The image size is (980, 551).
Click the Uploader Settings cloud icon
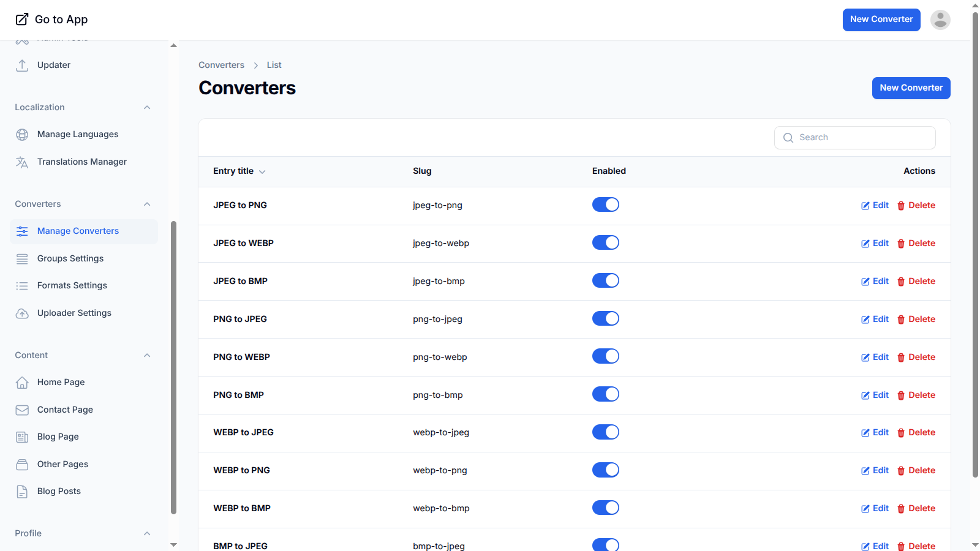click(22, 313)
